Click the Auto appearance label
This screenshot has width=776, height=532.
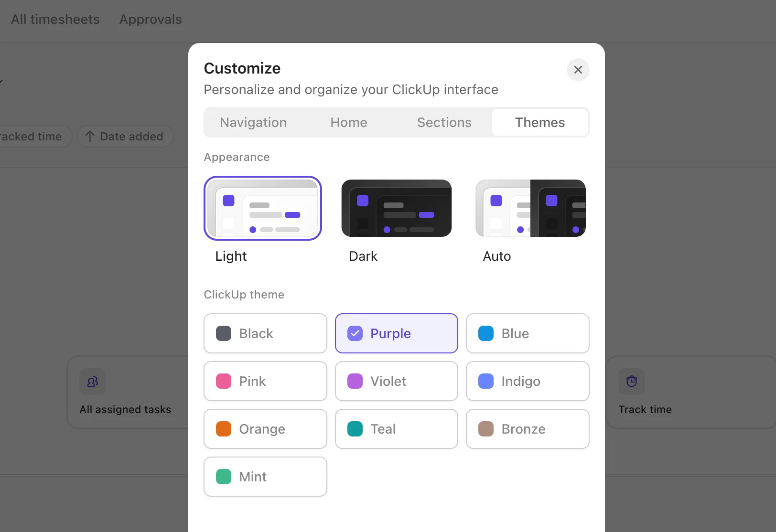497,256
